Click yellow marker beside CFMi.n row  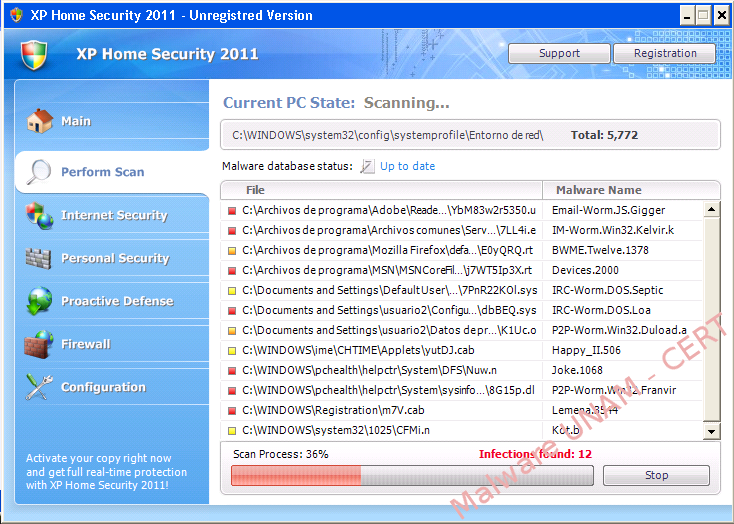232,431
